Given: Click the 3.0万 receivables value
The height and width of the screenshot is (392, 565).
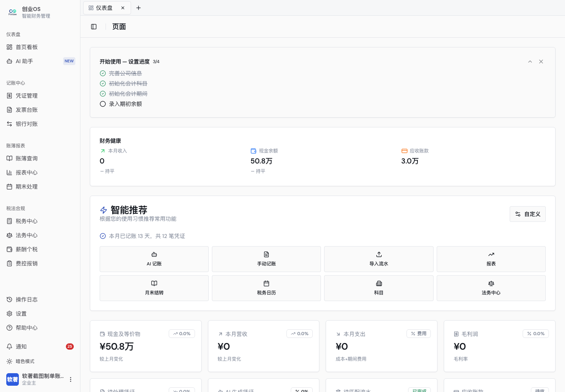Looking at the screenshot, I should 410,161.
